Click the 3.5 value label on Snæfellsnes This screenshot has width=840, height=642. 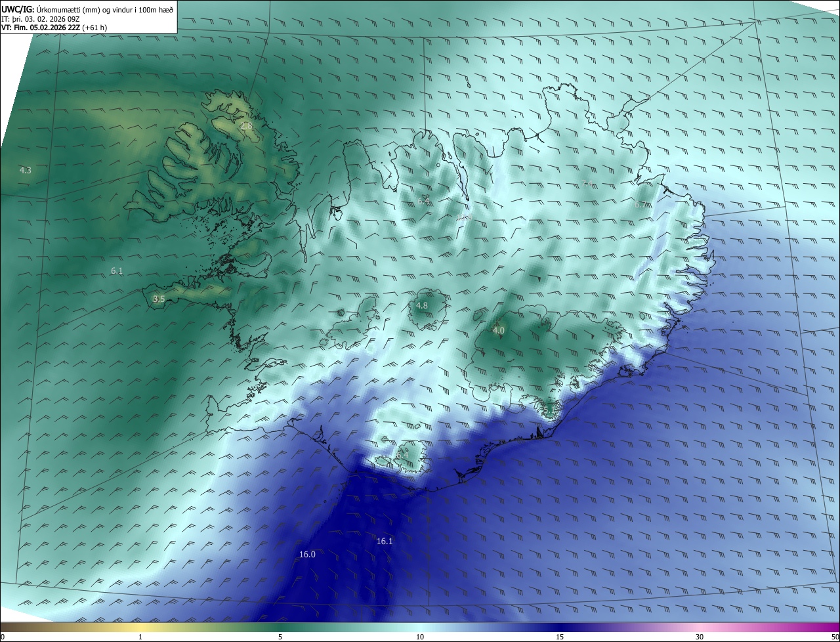pyautogui.click(x=159, y=299)
